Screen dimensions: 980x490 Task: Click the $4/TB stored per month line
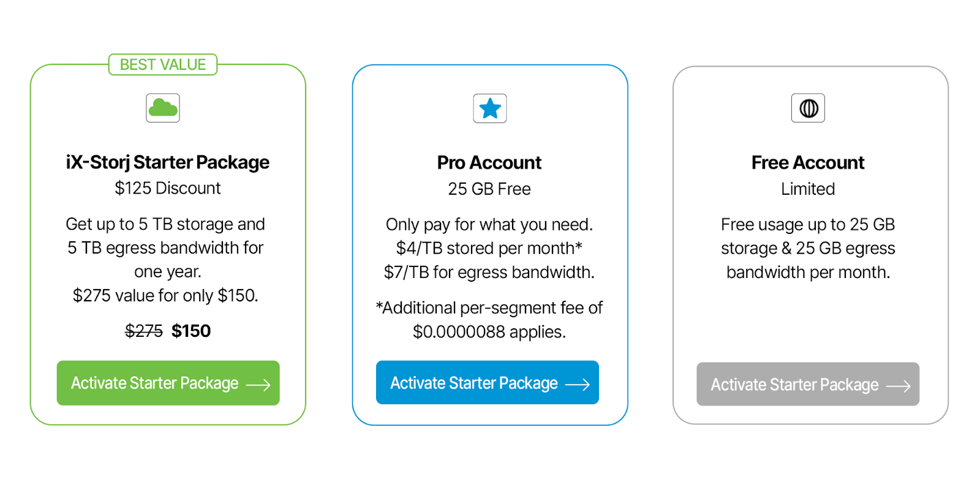489,248
